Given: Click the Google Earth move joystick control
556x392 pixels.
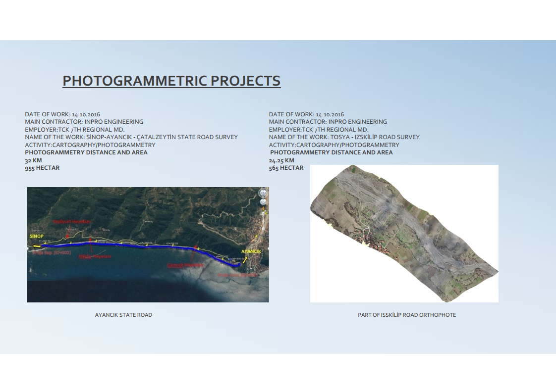Looking at the screenshot, I should tap(263, 202).
